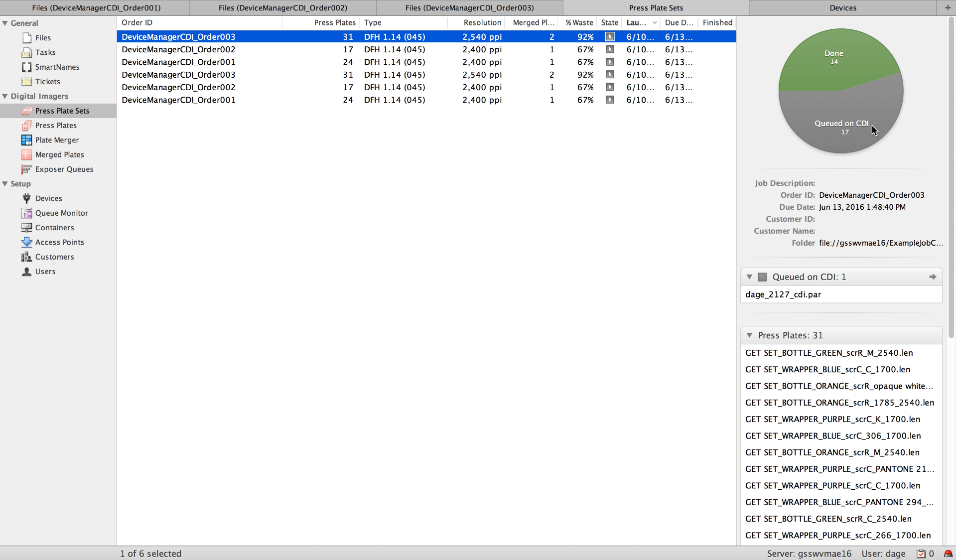
Task: Click the SmartNames brackets icon
Action: (x=26, y=67)
